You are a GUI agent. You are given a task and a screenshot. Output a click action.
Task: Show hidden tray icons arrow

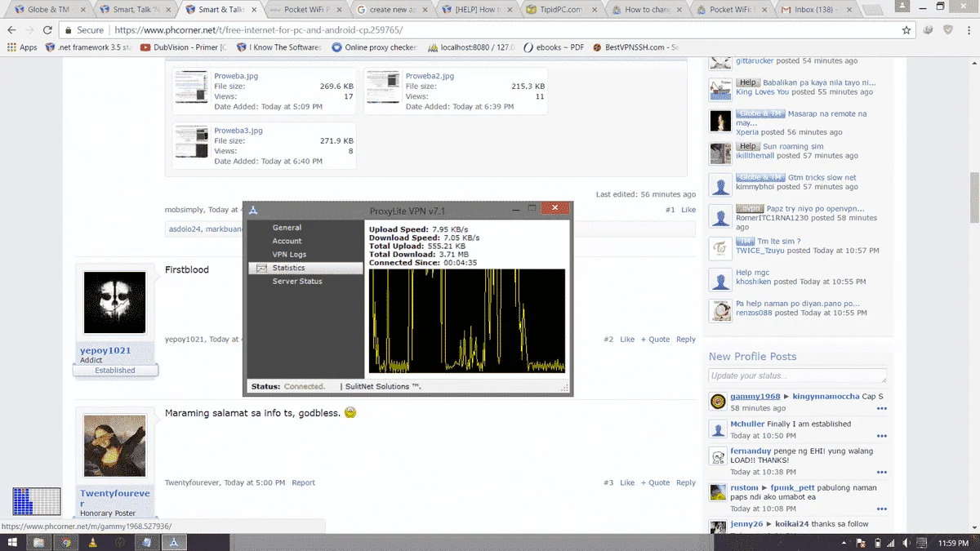point(842,542)
